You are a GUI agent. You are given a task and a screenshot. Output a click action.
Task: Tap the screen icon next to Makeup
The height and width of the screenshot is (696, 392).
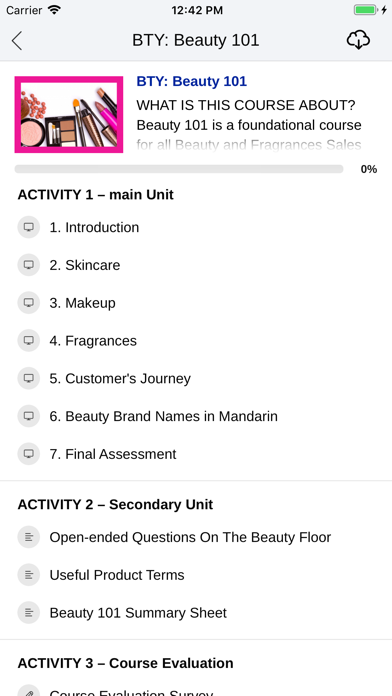pos(29,303)
